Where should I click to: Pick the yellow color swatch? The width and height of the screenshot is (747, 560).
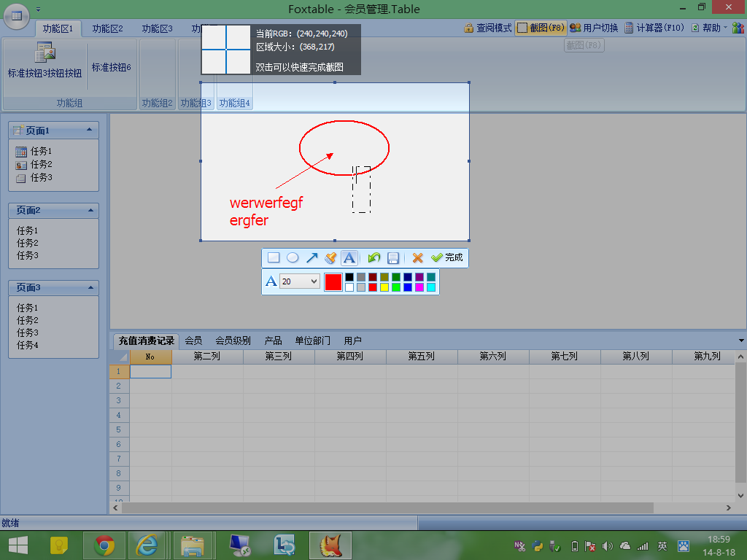pos(384,287)
